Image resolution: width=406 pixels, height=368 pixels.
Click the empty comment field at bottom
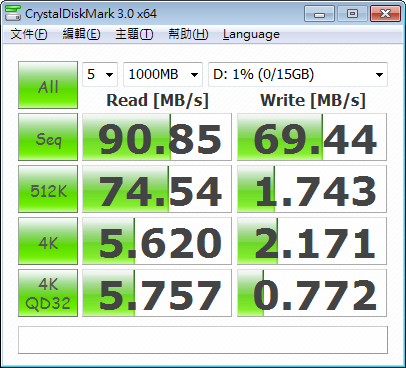(203, 340)
